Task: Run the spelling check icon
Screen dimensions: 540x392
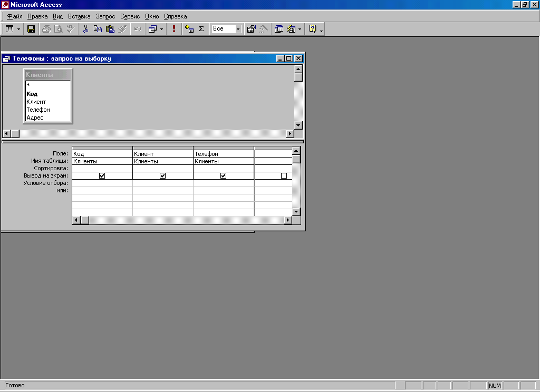Action: (71, 29)
